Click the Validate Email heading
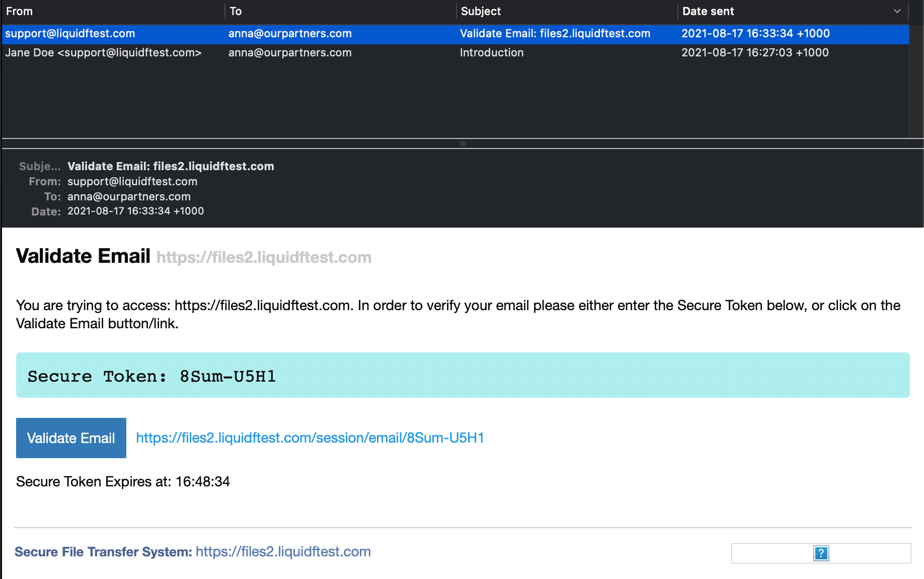 click(83, 256)
